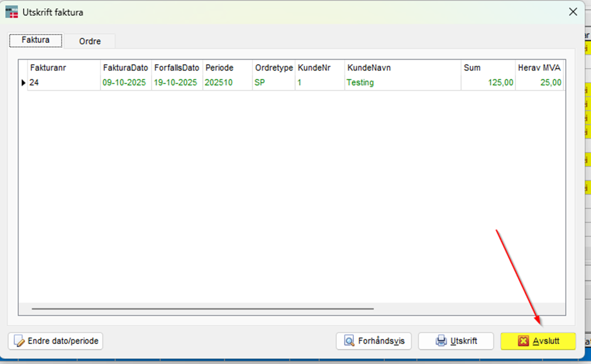Viewport: 591px width, 364px height.
Task: Select the row indicator arrow beside invoice 24
Action: pyautogui.click(x=24, y=82)
